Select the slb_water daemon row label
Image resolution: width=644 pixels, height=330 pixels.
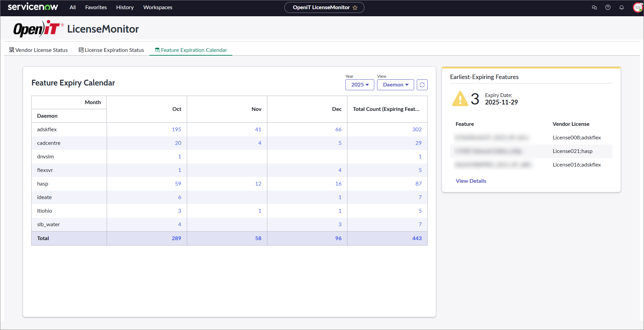click(49, 225)
